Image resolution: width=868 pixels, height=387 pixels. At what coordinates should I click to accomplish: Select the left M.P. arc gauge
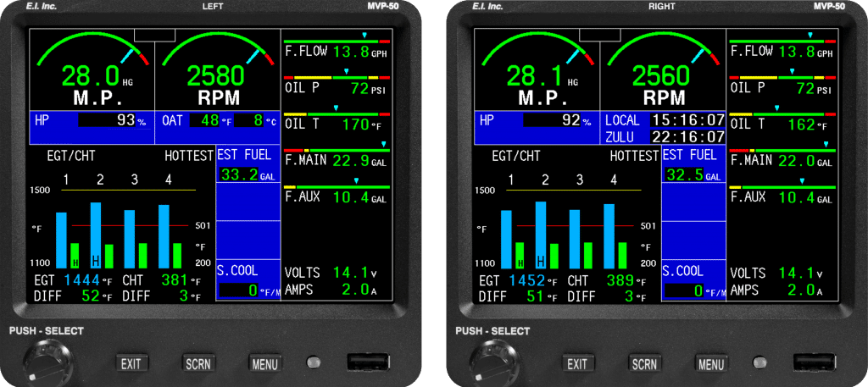pyautogui.click(x=92, y=69)
